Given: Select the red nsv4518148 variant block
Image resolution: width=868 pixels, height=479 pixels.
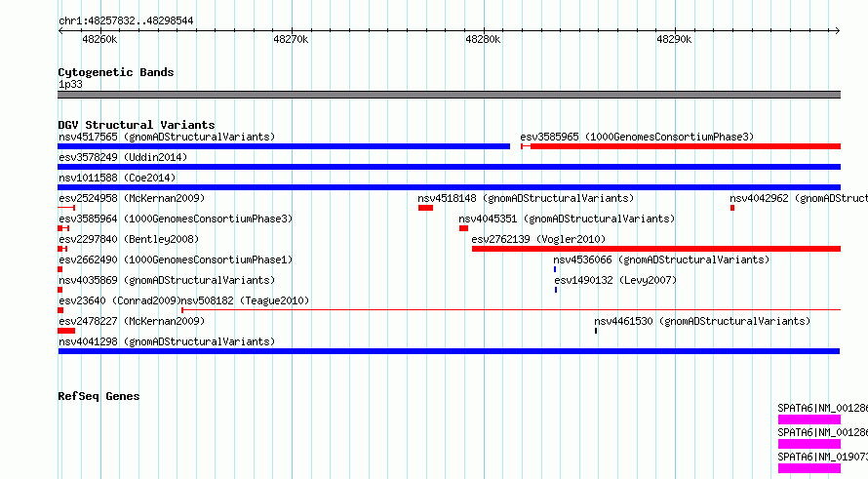Looking at the screenshot, I should click(x=425, y=208).
